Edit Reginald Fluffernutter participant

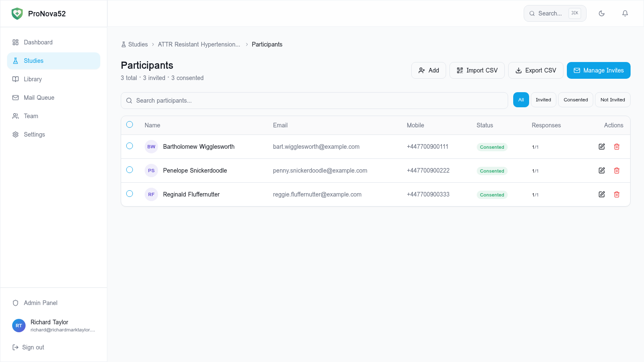click(x=602, y=194)
